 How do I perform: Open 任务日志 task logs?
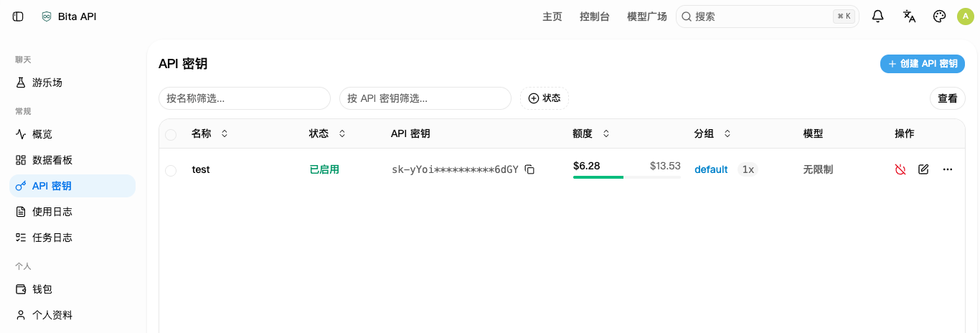[72, 238]
